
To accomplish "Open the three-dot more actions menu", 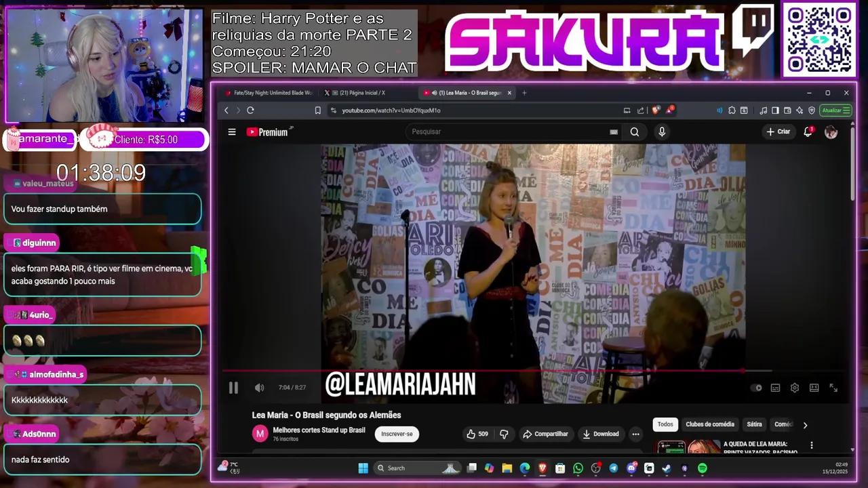I will coord(635,434).
